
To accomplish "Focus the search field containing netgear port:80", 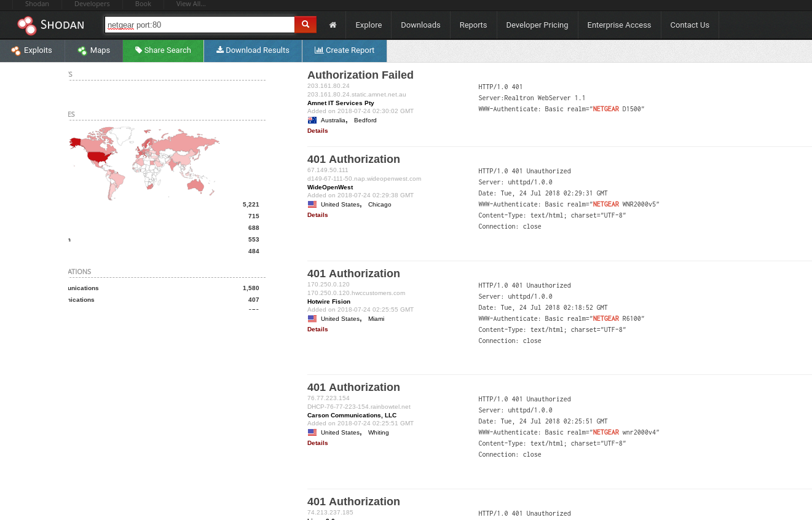I will click(200, 25).
